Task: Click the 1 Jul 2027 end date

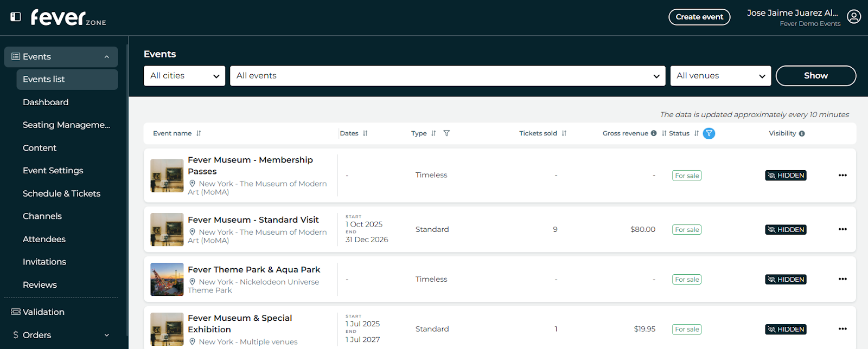Action: (363, 340)
